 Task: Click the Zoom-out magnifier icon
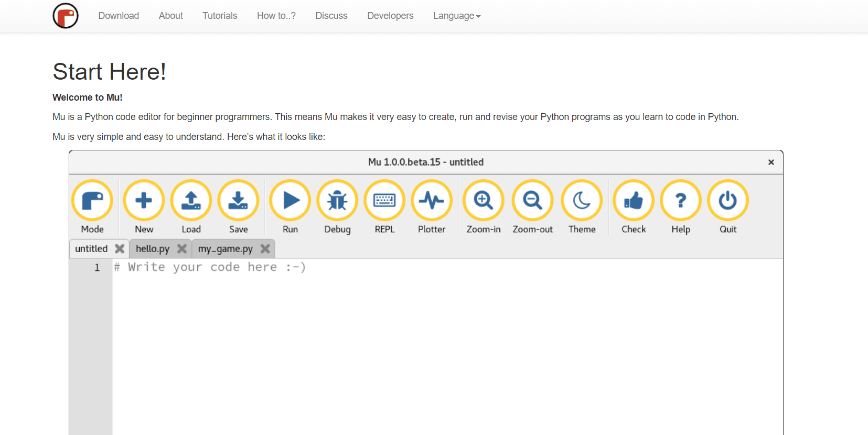click(532, 201)
